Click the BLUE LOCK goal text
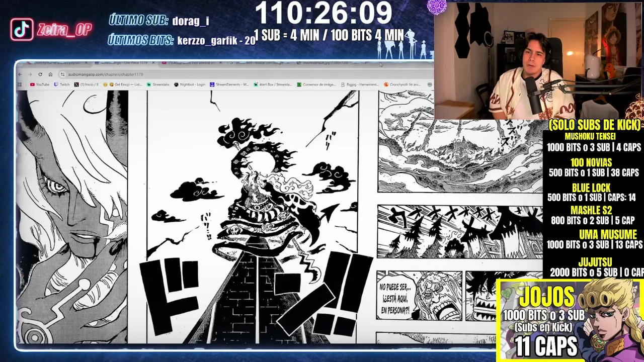Viewport: 644px width, 362px height. click(591, 188)
